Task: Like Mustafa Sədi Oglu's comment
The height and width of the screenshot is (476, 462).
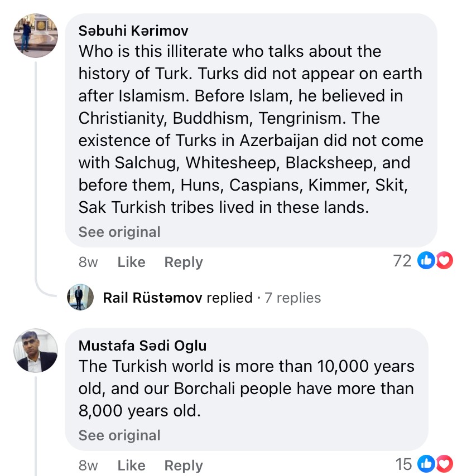Action: tap(131, 465)
